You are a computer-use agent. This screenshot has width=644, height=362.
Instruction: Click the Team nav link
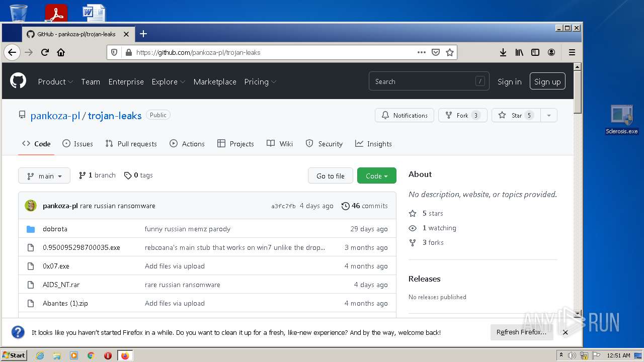tap(91, 81)
